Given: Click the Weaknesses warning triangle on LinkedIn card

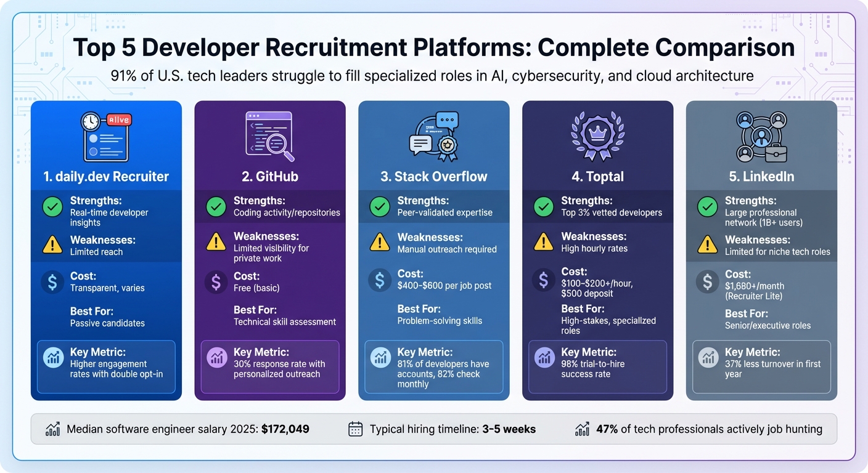Looking at the screenshot, I should coord(707,243).
